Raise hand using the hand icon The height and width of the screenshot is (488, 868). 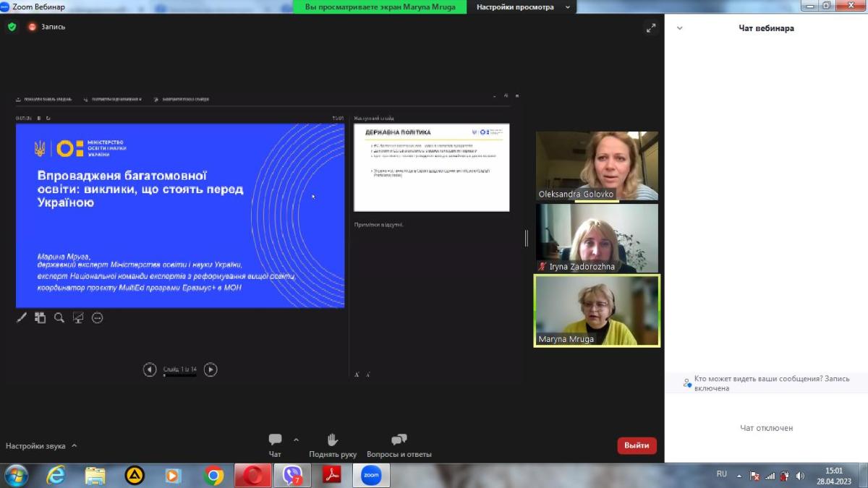point(333,440)
